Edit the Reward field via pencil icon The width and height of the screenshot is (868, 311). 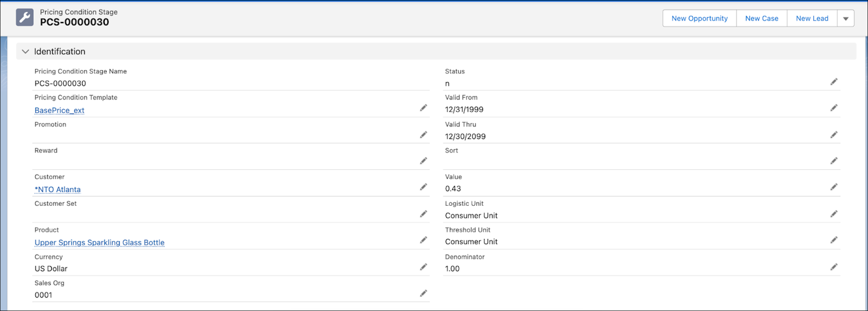(423, 161)
